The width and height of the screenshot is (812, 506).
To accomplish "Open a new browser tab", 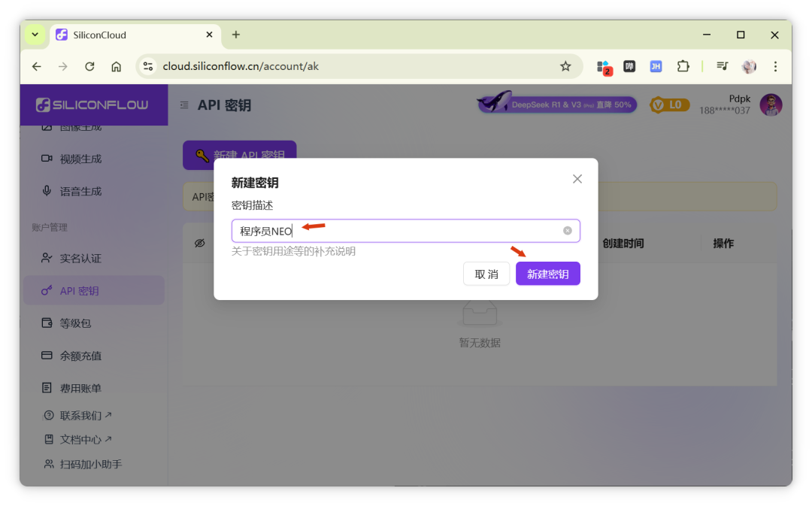I will coord(235,35).
